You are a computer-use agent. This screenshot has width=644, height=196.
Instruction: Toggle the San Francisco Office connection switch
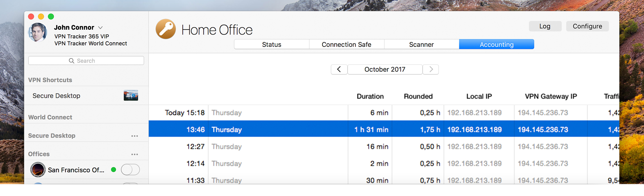130,170
